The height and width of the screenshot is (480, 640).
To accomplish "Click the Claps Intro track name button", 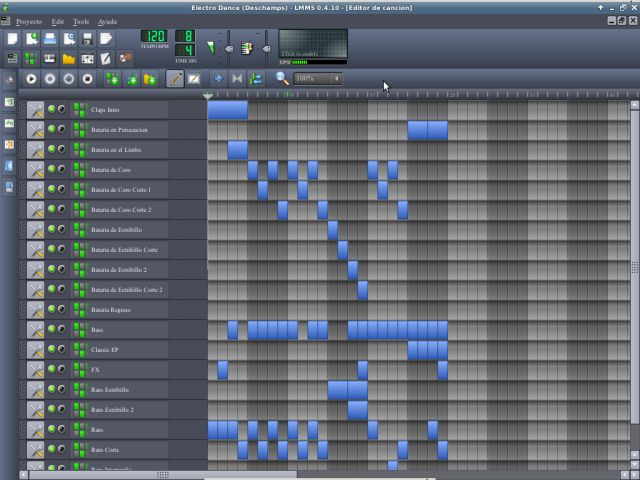I will (x=120, y=110).
